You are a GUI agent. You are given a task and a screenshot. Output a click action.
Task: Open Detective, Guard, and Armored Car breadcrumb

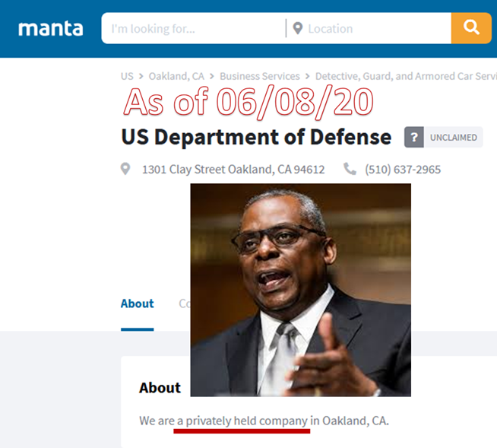point(406,76)
